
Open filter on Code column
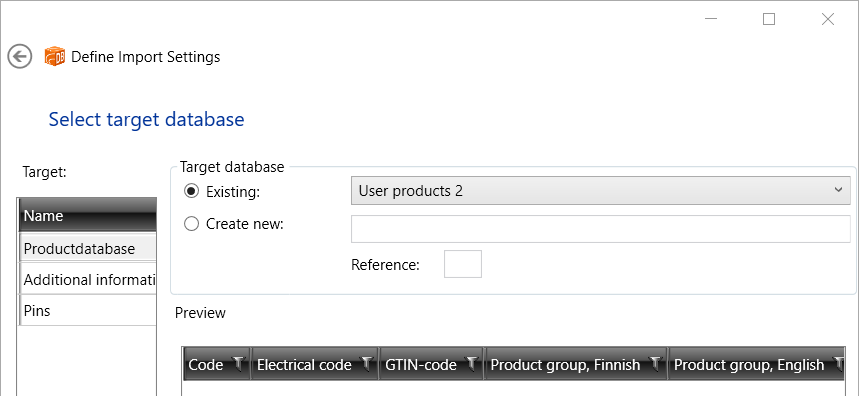coord(239,364)
